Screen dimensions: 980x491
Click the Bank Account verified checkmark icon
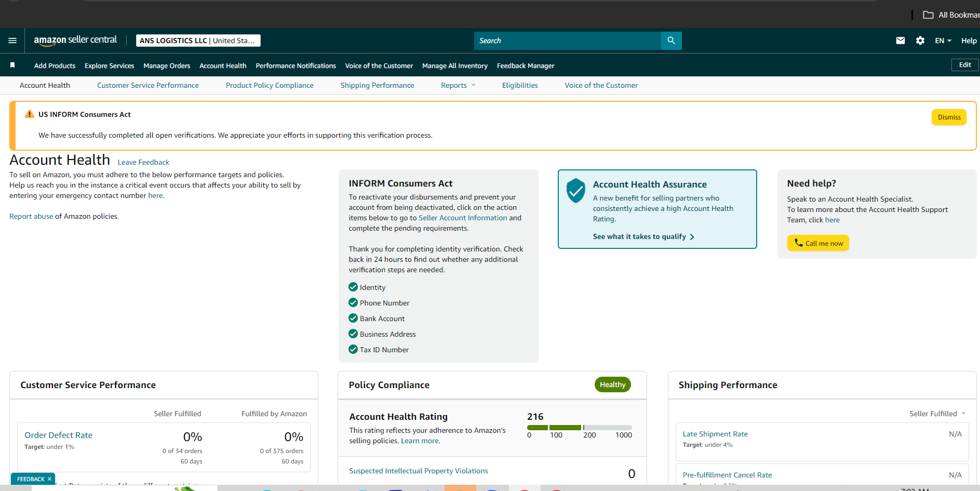click(x=353, y=318)
